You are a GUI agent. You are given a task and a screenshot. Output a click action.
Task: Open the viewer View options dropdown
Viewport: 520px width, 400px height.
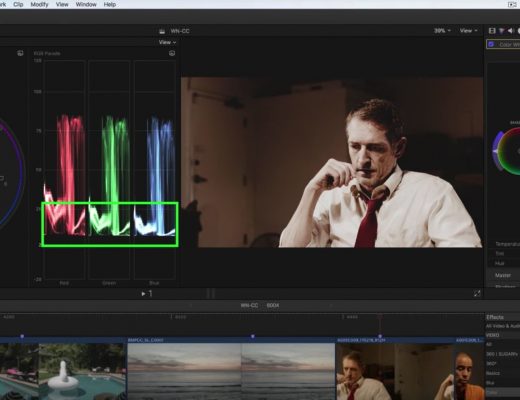point(468,31)
